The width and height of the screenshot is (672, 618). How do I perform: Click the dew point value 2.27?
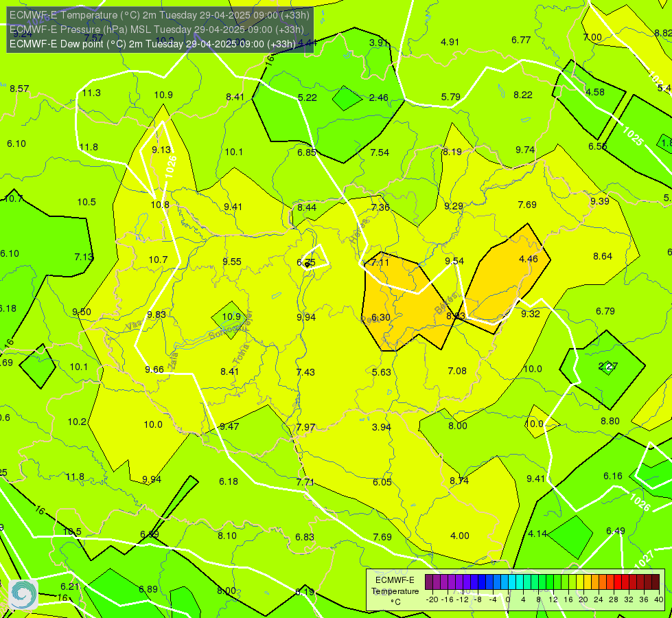pos(608,366)
